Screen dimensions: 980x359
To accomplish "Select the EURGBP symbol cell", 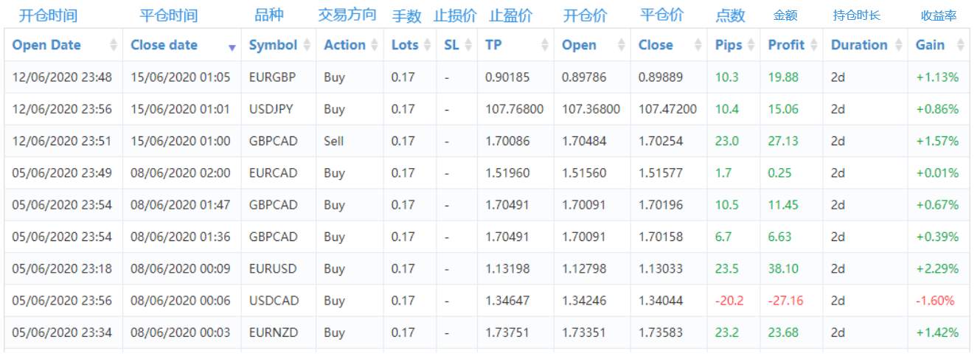I will tap(274, 77).
